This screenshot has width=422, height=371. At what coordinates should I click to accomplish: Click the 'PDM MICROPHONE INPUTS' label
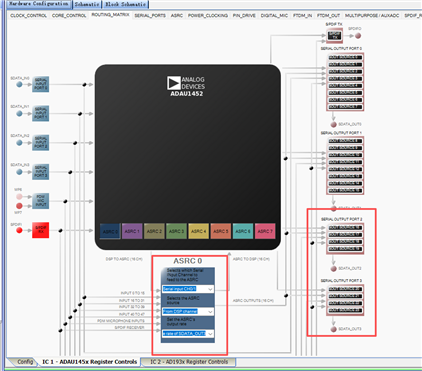point(121,321)
